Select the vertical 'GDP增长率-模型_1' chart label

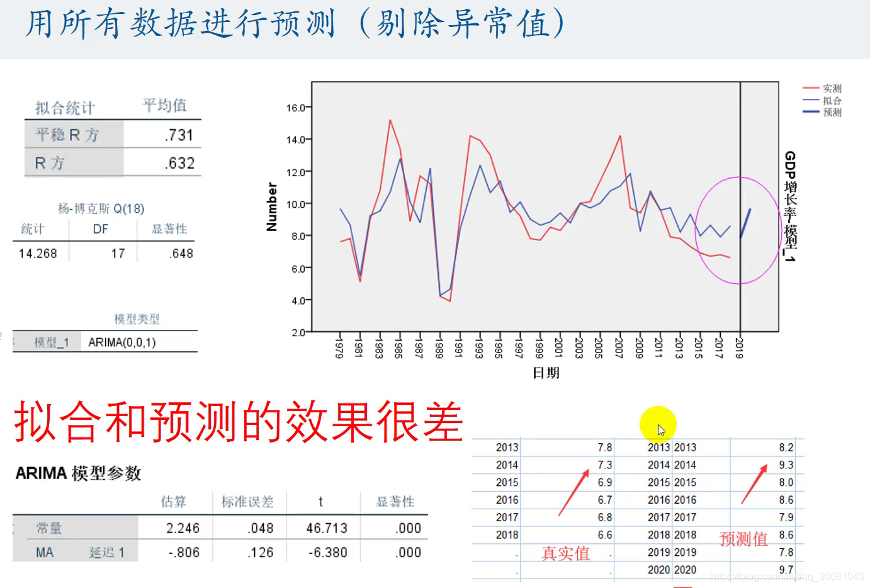click(790, 206)
